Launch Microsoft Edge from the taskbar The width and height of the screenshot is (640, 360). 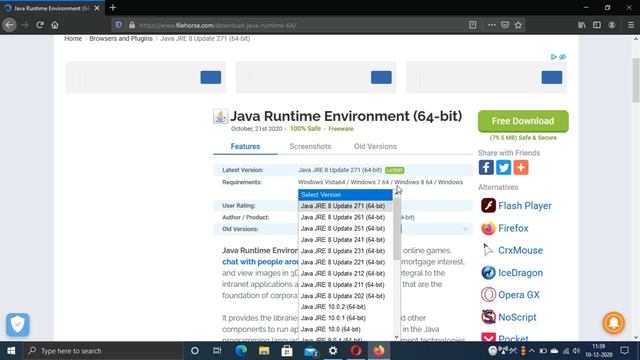tap(241, 351)
